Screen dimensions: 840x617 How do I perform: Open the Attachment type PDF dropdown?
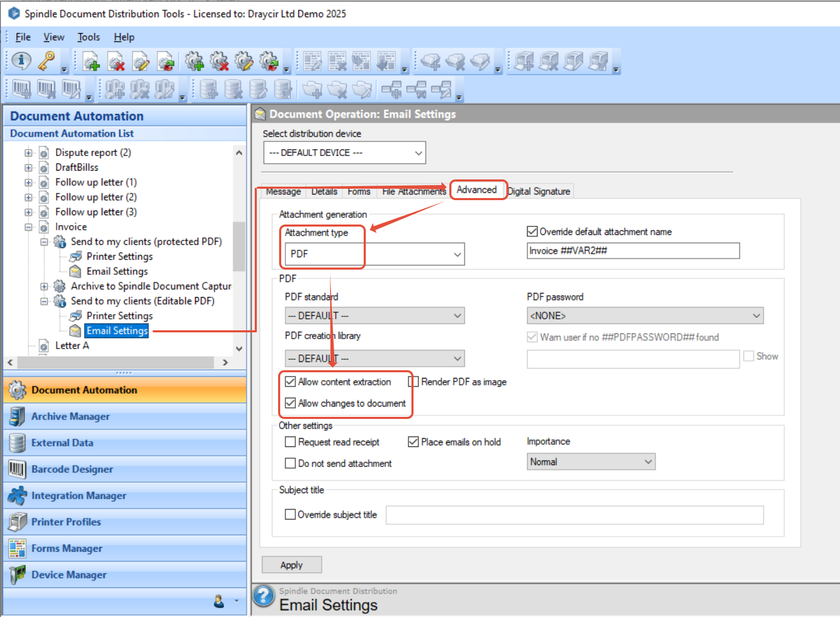(375, 254)
